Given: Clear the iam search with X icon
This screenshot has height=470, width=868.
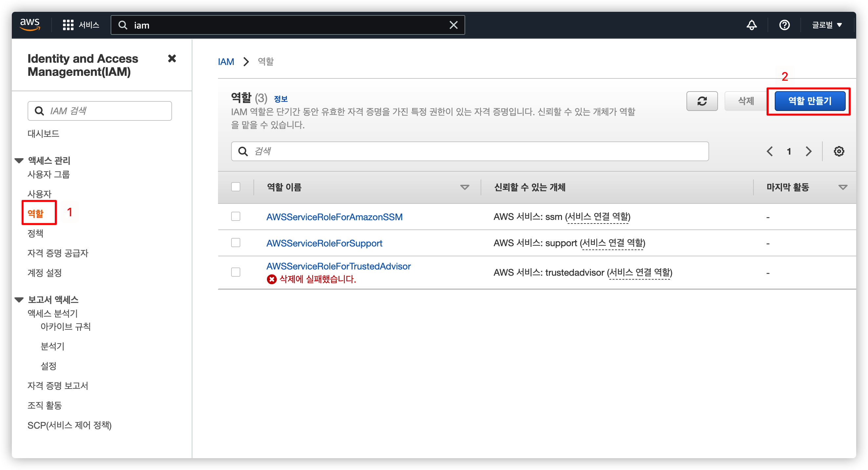Looking at the screenshot, I should tap(453, 25).
